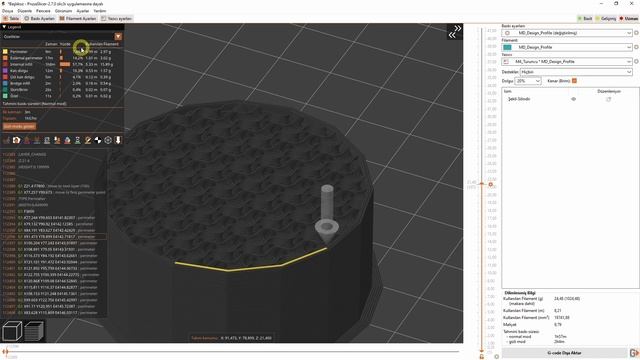This screenshot has height=360, width=640.
Task: Edit filament preset via cog icon
Action: (x=636, y=47)
